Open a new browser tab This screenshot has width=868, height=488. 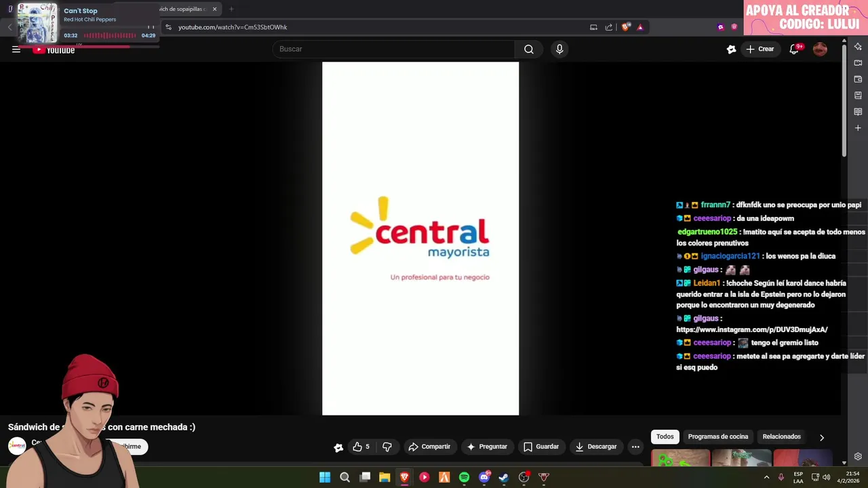(231, 9)
